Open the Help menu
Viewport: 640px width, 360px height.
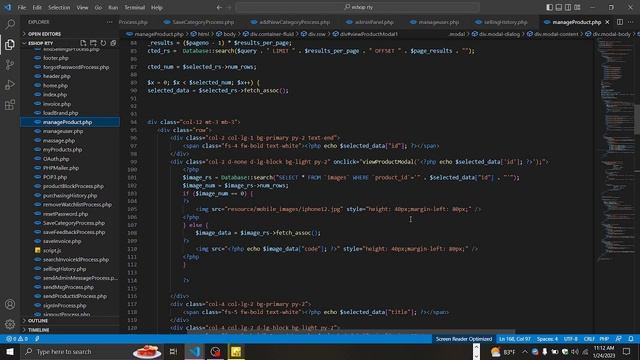157,7
